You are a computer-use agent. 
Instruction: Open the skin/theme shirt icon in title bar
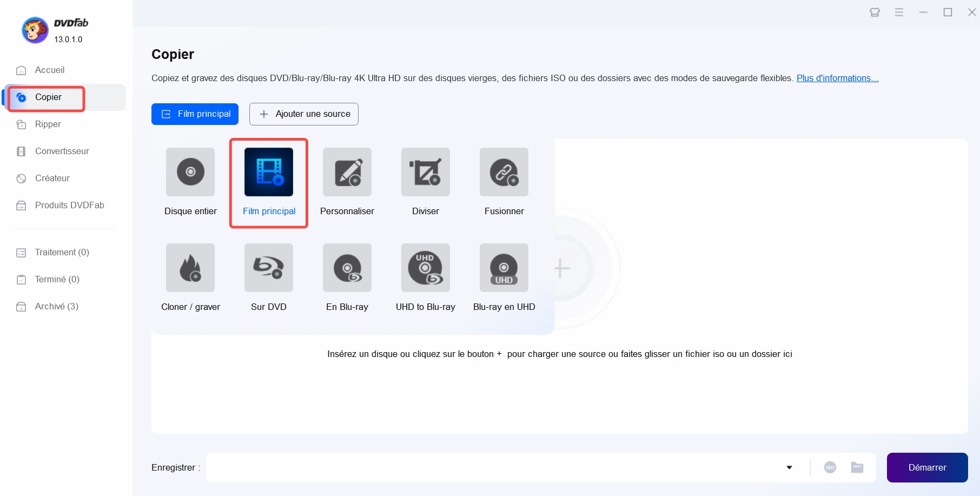click(x=875, y=12)
